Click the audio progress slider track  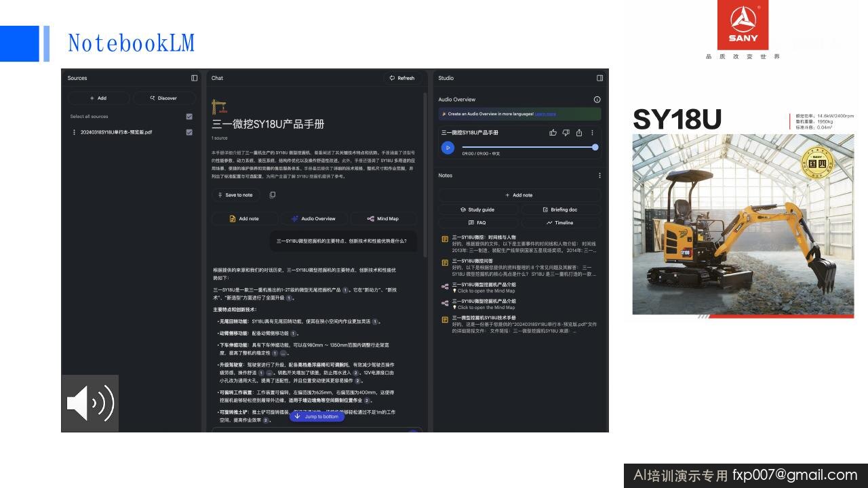pos(528,147)
